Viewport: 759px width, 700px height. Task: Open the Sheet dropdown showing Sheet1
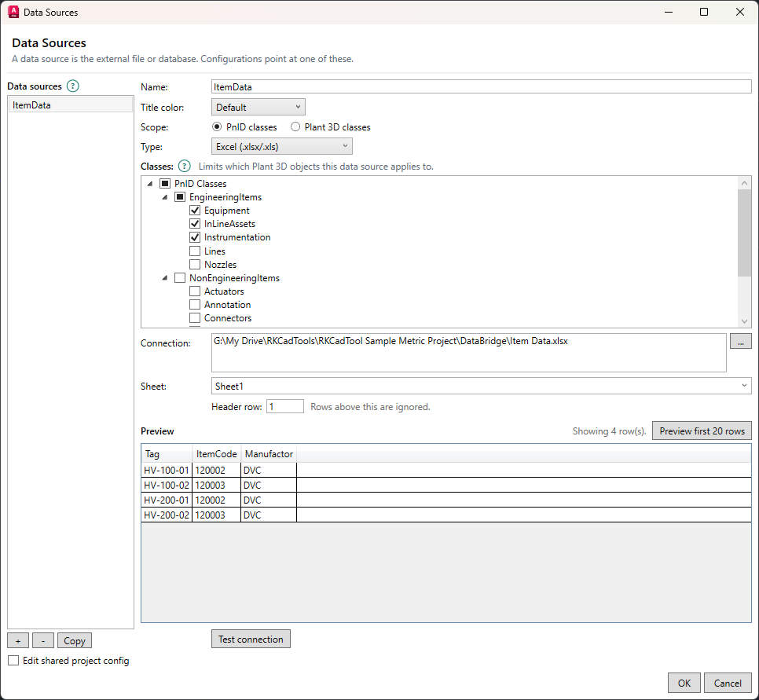[x=481, y=386]
